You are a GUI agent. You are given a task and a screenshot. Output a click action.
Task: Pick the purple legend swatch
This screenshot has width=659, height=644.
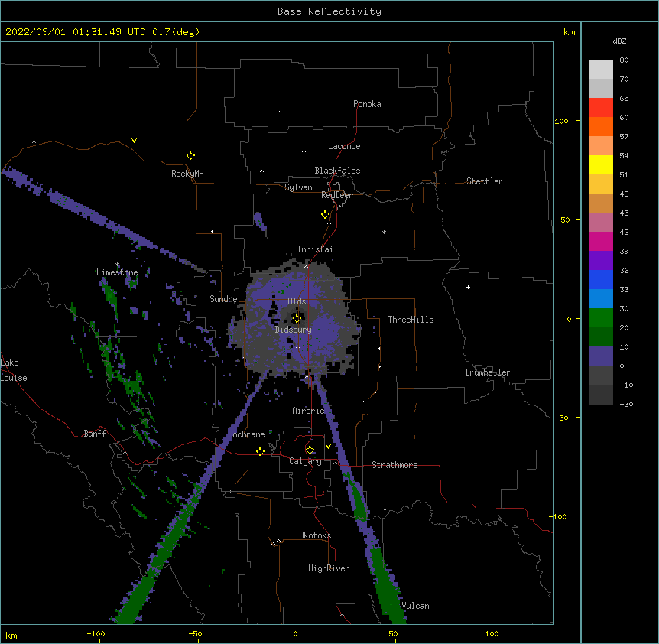(601, 260)
